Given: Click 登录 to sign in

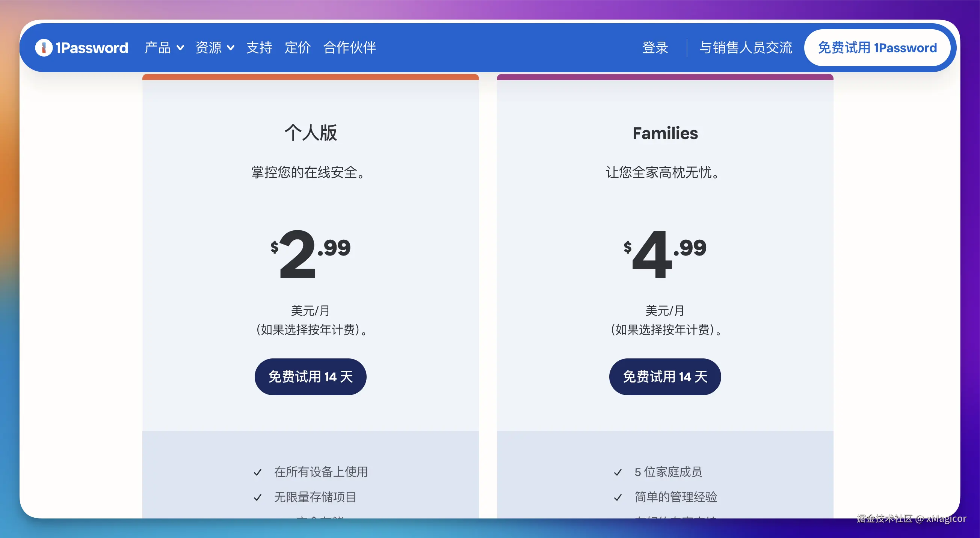Looking at the screenshot, I should coord(655,48).
